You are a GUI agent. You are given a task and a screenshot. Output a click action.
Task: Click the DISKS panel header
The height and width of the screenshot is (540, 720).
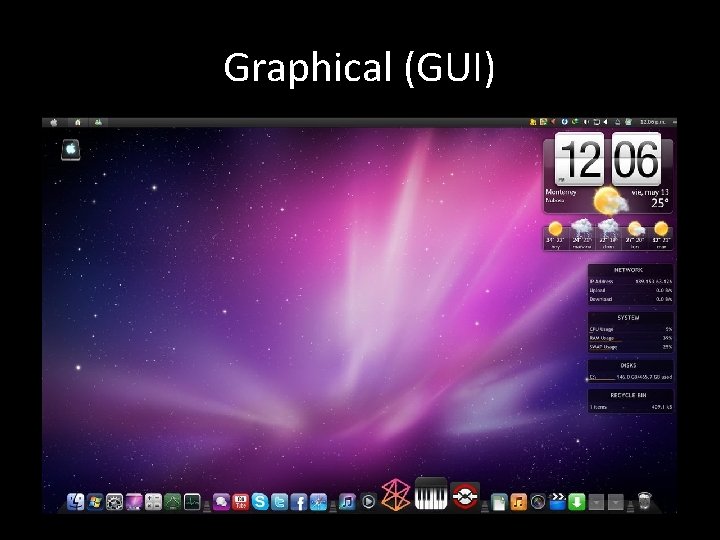(629, 366)
